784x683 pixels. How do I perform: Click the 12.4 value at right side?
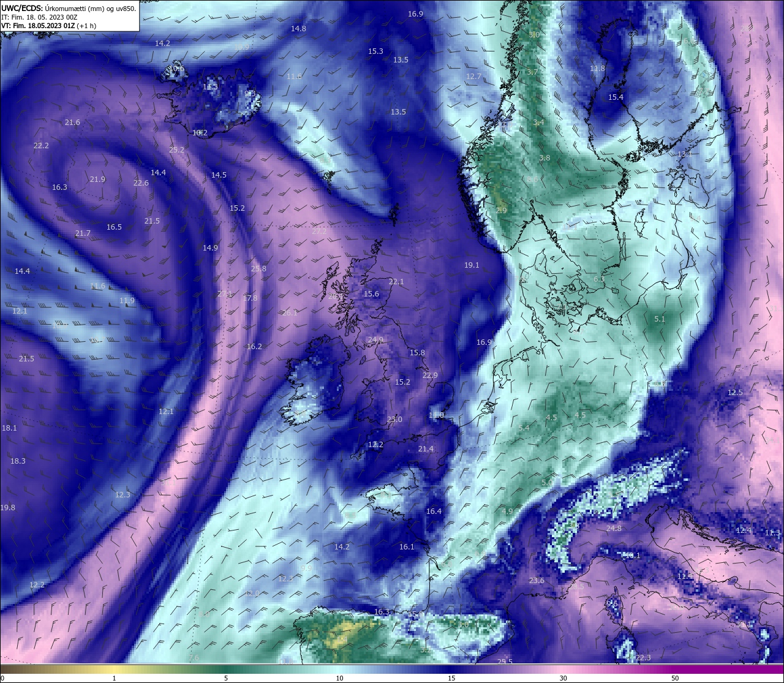pyautogui.click(x=744, y=530)
